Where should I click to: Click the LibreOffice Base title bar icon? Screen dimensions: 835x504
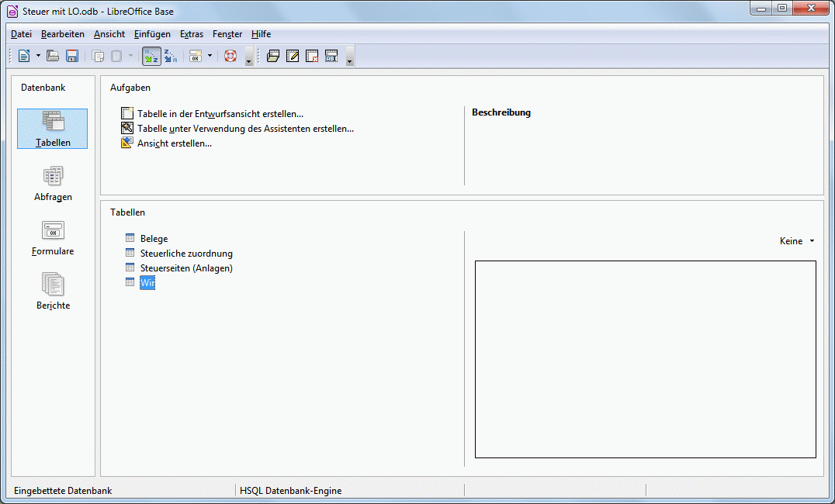(x=12, y=11)
